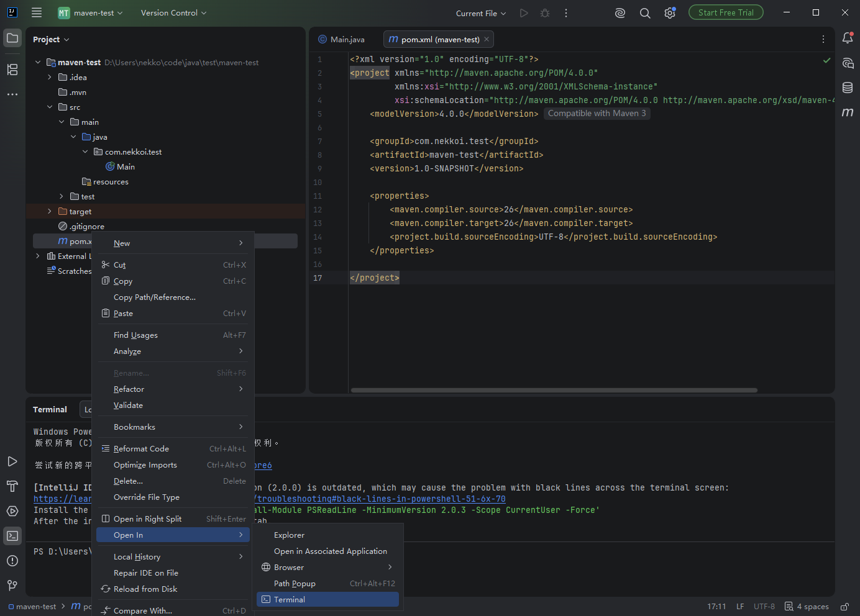Expand the test folder

(62, 196)
